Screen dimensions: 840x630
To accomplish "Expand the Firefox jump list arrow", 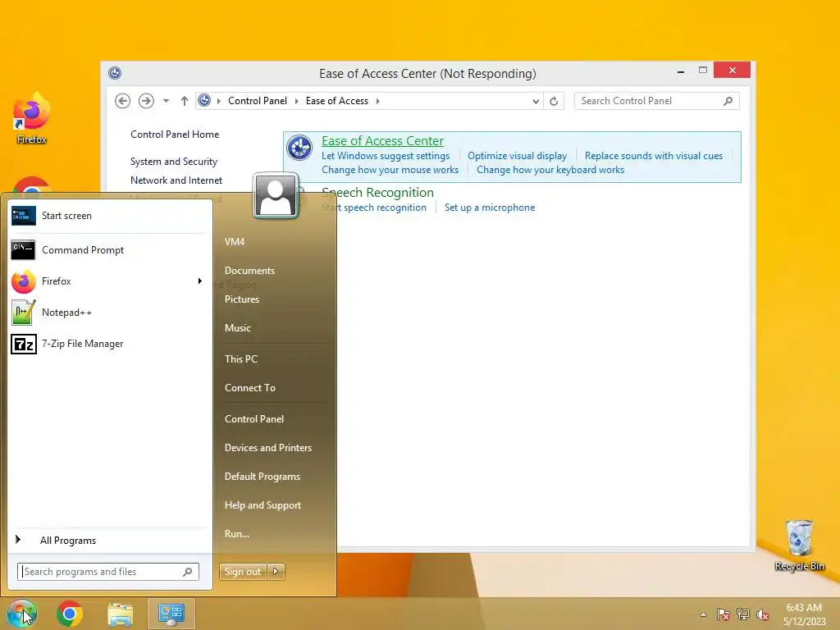I will (200, 281).
